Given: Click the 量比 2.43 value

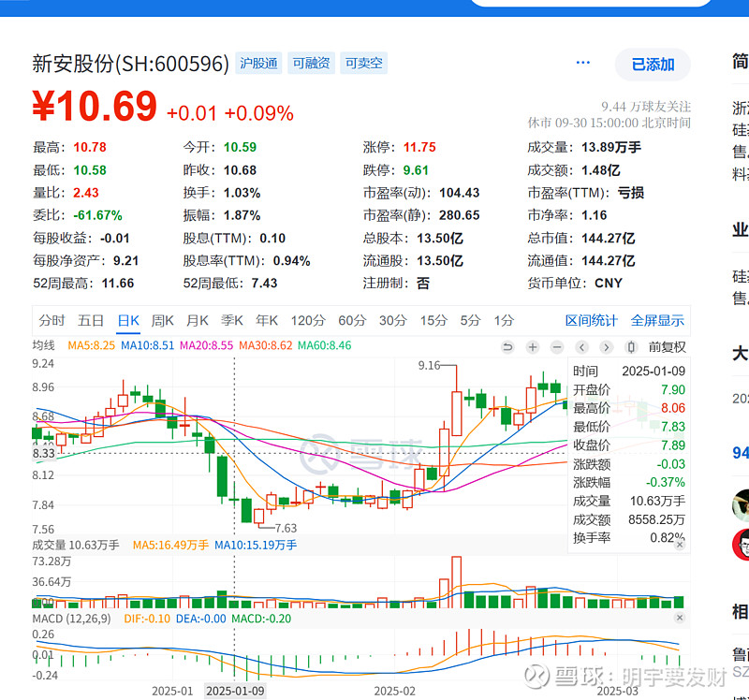Looking at the screenshot, I should 85,193.
